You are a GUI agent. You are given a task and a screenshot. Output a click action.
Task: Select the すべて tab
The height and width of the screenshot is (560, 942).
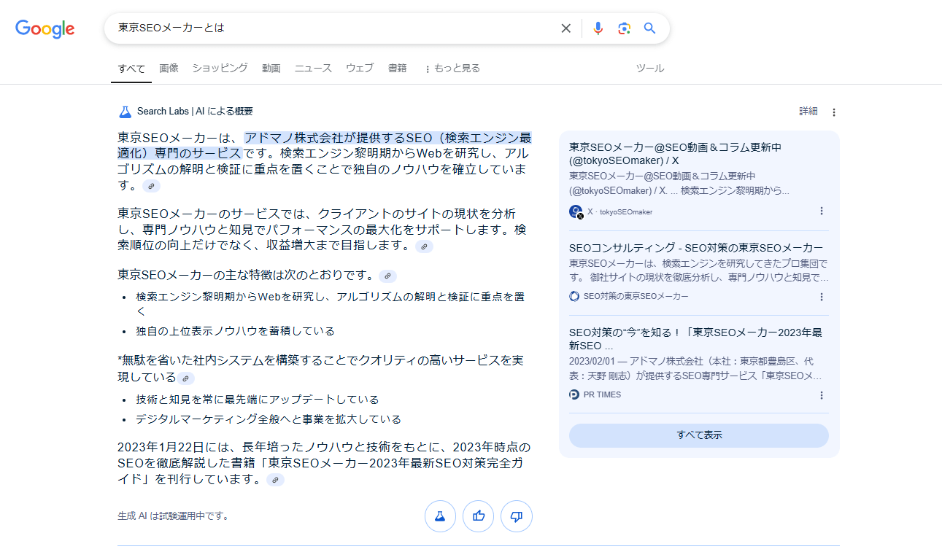tap(132, 69)
